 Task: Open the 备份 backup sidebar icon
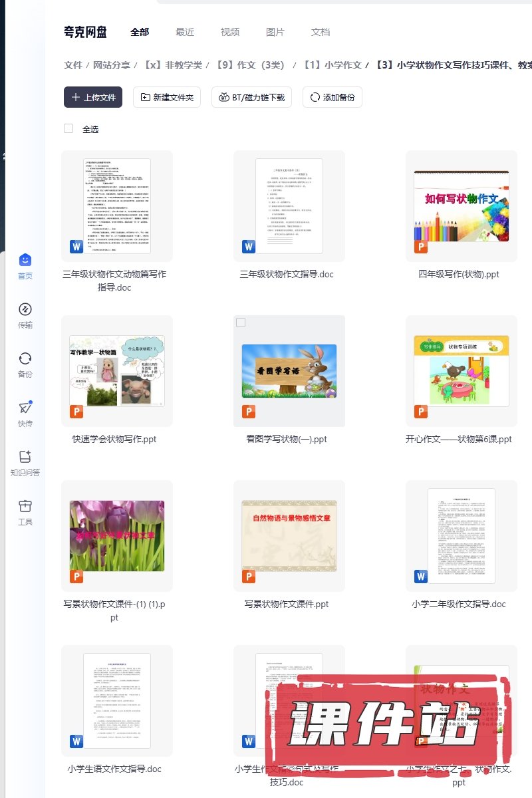coord(25,359)
